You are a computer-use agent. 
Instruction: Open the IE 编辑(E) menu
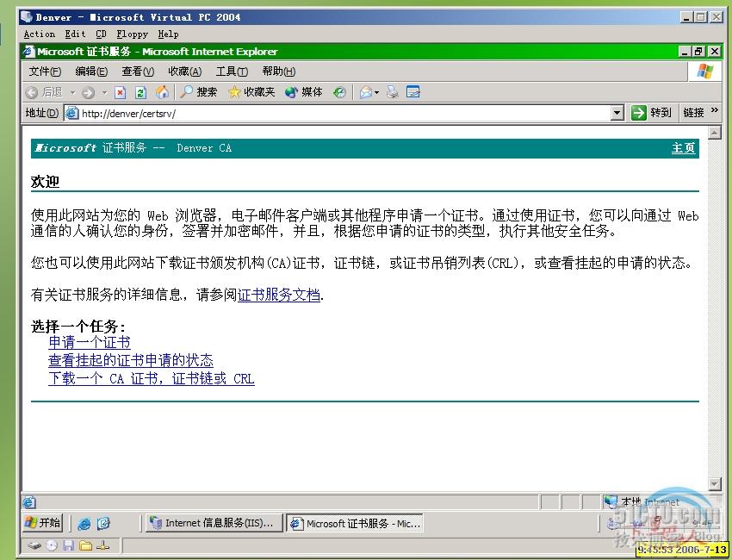click(91, 72)
